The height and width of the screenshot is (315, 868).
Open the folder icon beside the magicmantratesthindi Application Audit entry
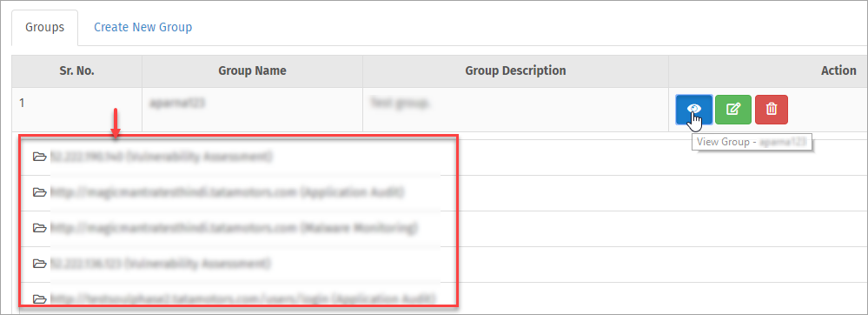pyautogui.click(x=39, y=192)
